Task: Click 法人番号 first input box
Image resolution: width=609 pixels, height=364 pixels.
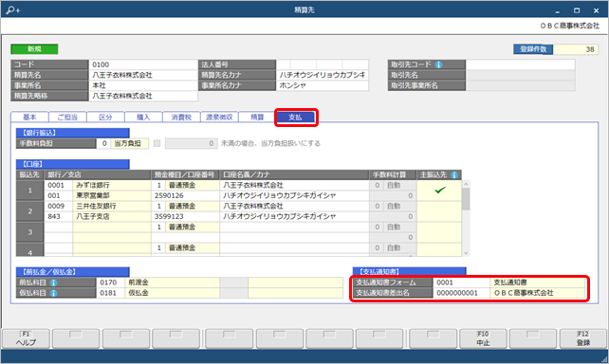Action: click(x=283, y=64)
